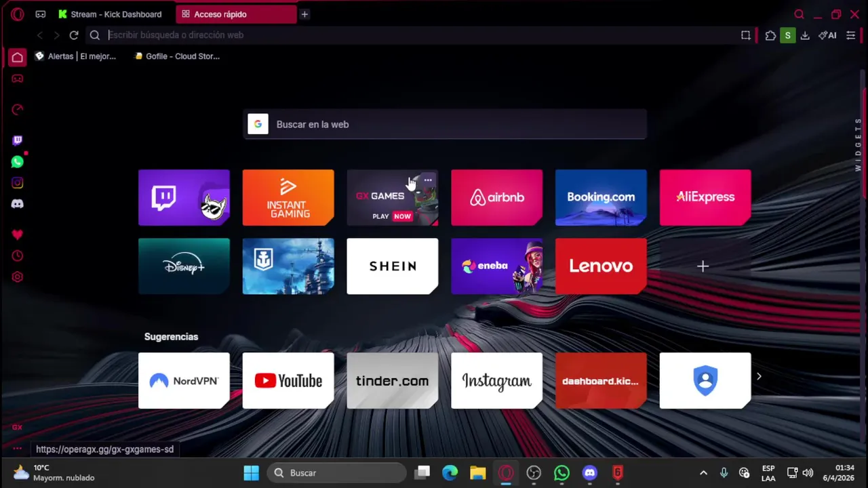
Task: Open the eneba speed dial tile
Action: coord(497,266)
